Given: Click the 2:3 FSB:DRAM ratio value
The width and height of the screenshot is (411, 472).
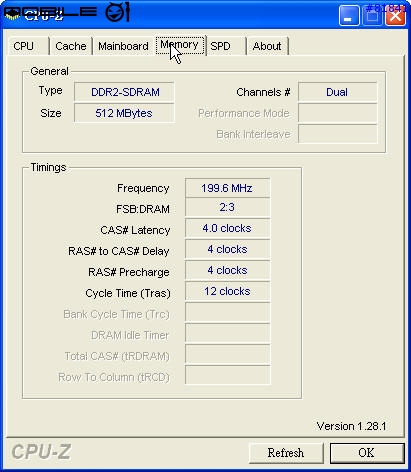Looking at the screenshot, I should coord(227,208).
